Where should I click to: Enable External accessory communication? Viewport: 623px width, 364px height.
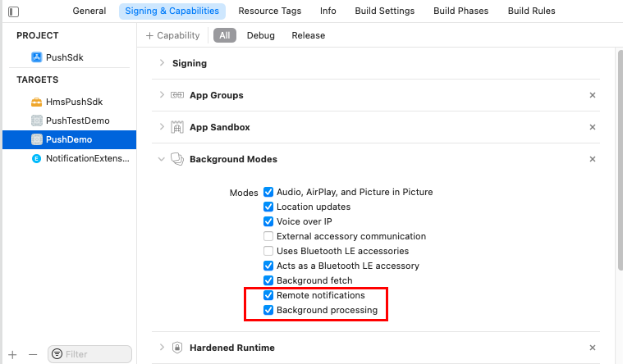point(268,236)
